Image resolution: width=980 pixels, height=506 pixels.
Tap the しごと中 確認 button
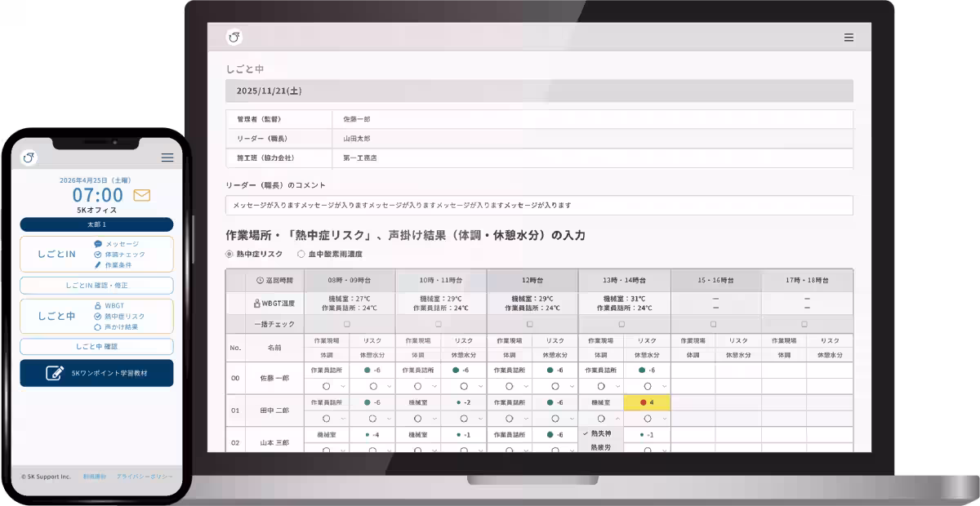click(96, 347)
